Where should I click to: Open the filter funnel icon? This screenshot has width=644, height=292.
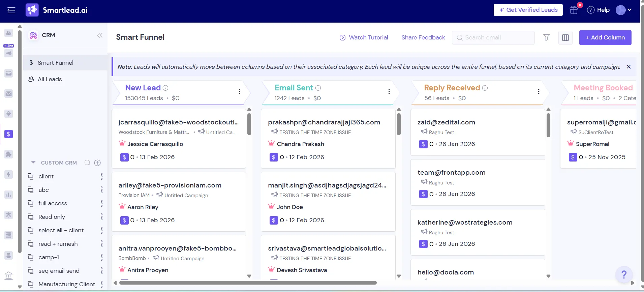(547, 38)
